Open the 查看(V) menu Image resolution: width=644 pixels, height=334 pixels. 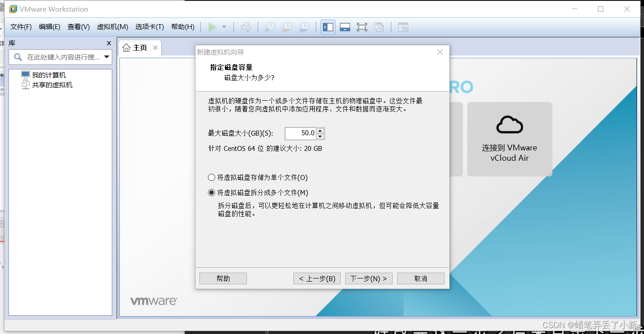click(79, 27)
